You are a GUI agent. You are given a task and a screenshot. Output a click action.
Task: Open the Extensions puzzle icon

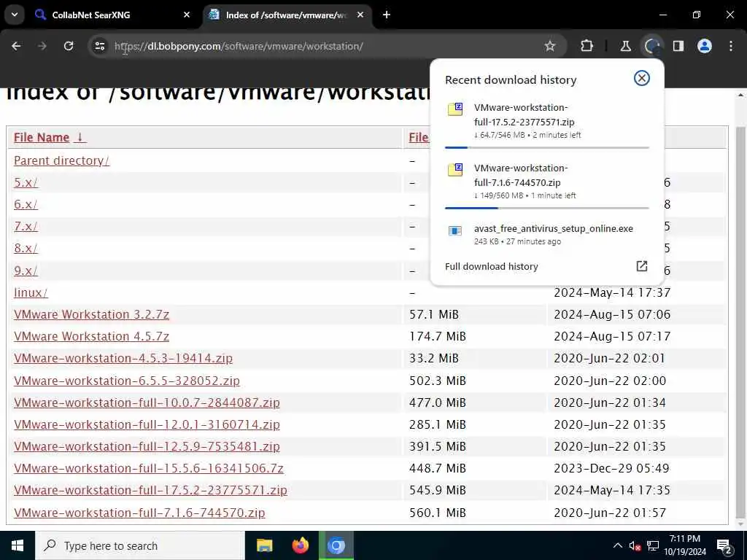coord(587,46)
